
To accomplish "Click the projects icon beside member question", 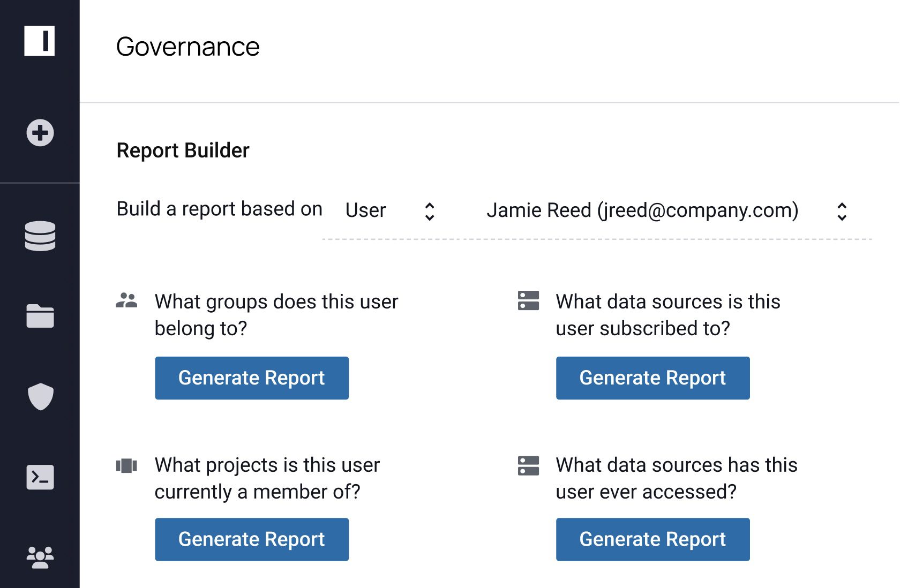I will tap(126, 465).
